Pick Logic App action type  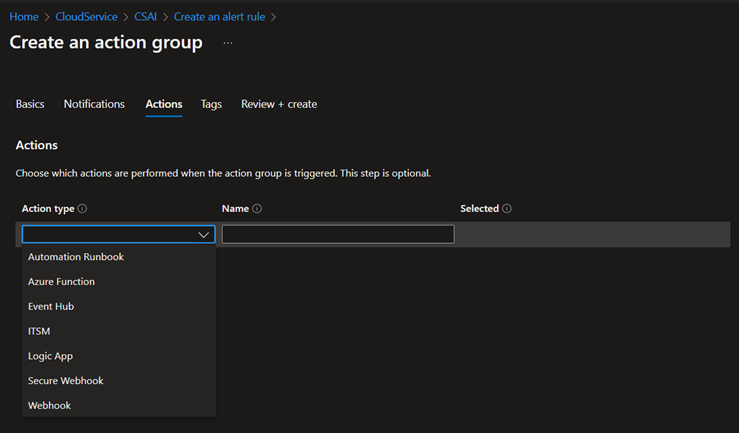click(119, 356)
